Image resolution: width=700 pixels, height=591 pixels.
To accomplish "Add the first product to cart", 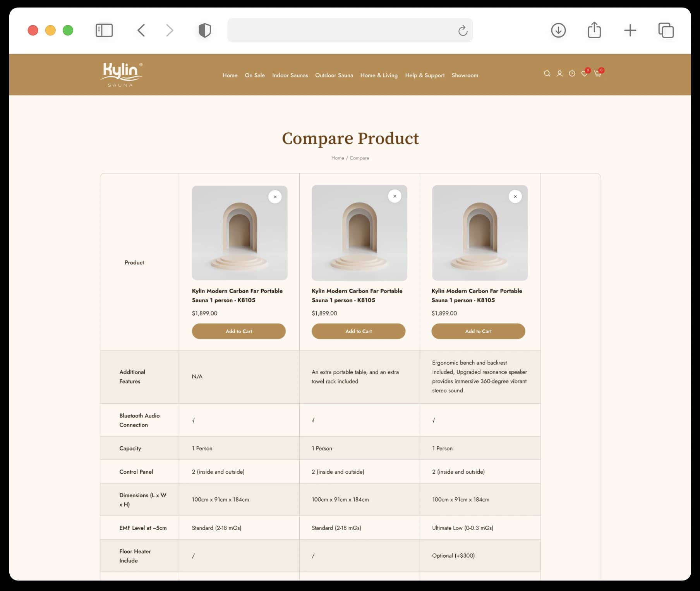I will point(239,331).
